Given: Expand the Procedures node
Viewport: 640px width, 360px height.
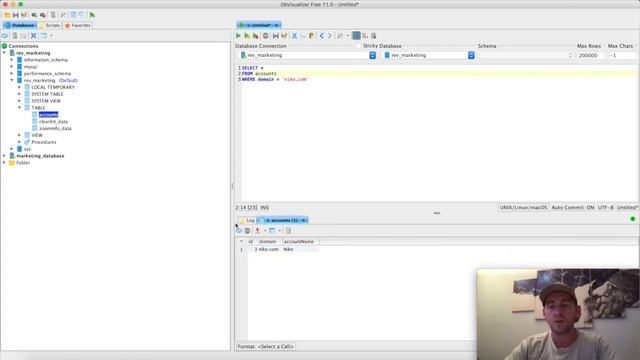Looking at the screenshot, I should (19, 142).
